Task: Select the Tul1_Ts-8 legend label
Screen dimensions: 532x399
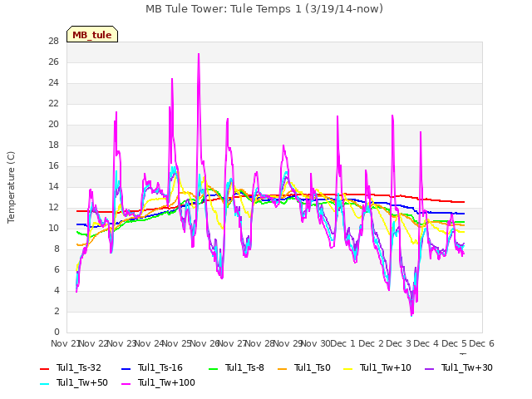Action: click(x=244, y=367)
